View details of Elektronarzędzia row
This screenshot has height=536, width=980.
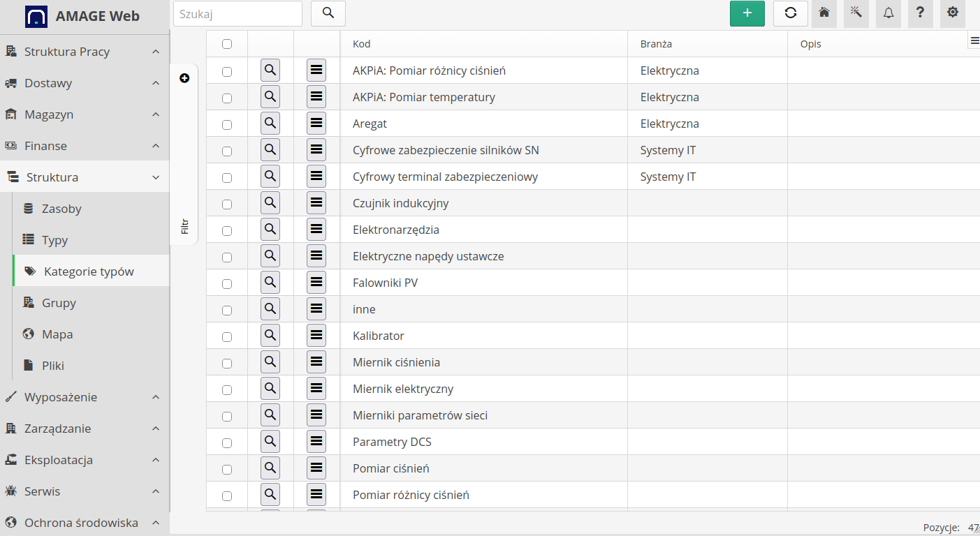[270, 229]
